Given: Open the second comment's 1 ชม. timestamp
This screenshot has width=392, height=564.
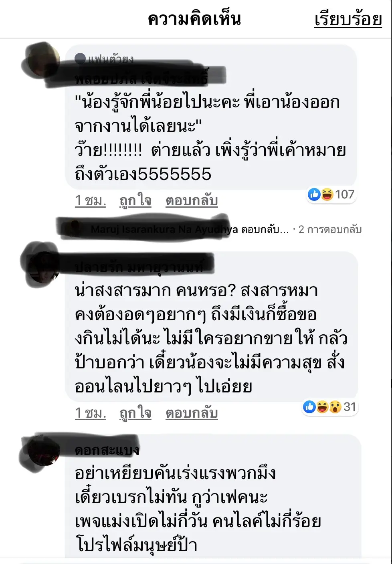Looking at the screenshot, I should click(91, 412).
